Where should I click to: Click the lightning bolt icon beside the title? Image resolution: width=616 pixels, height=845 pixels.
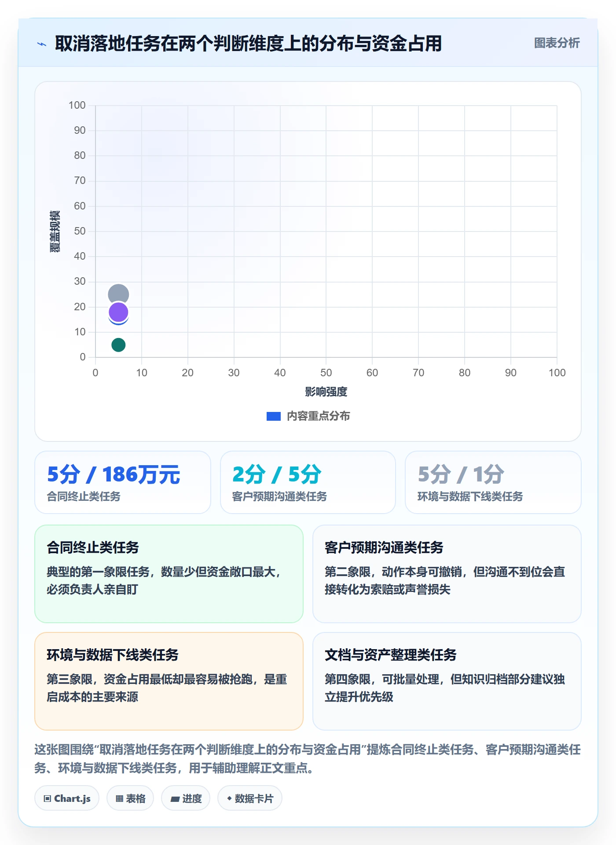click(42, 44)
